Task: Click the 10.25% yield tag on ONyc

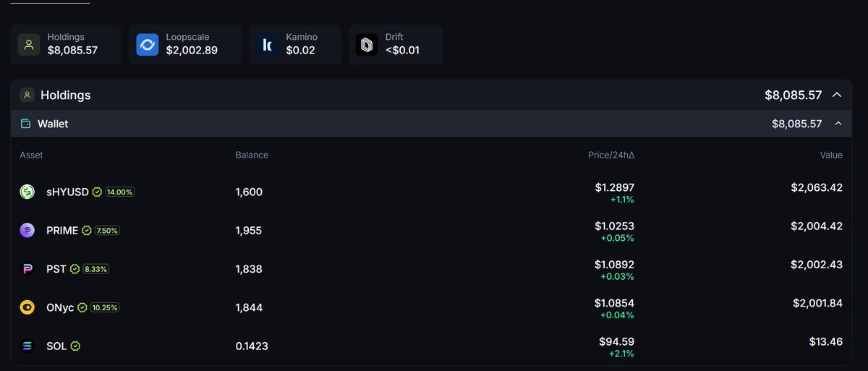Action: (105, 307)
